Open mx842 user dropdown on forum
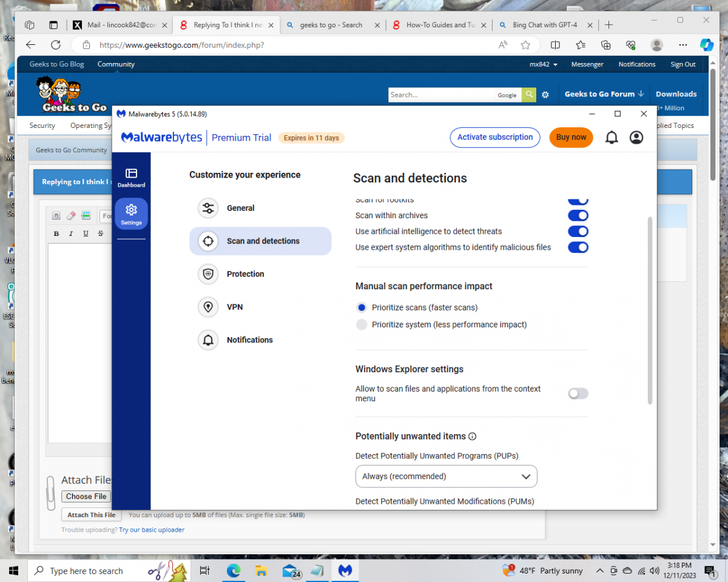728x582 pixels. point(544,64)
